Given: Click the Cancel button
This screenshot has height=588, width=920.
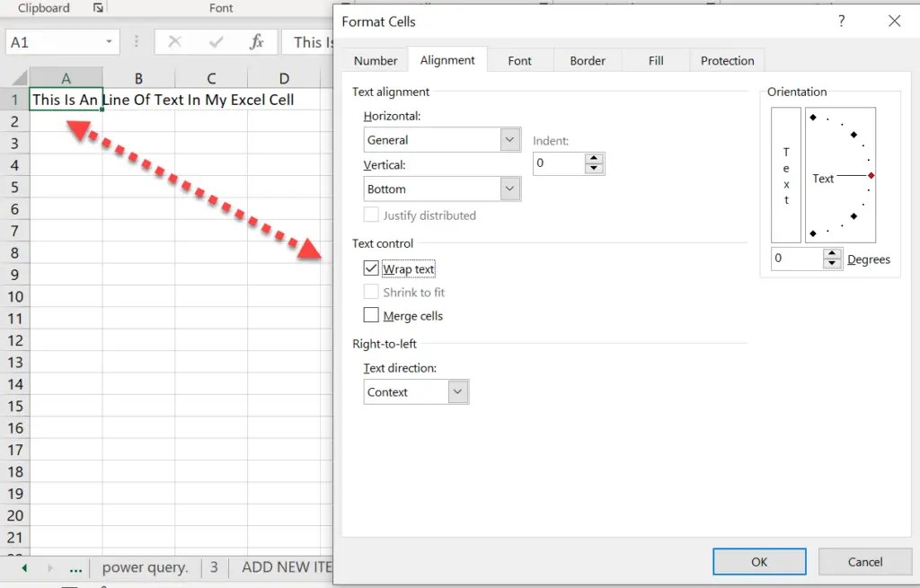Looking at the screenshot, I should coord(864,561).
